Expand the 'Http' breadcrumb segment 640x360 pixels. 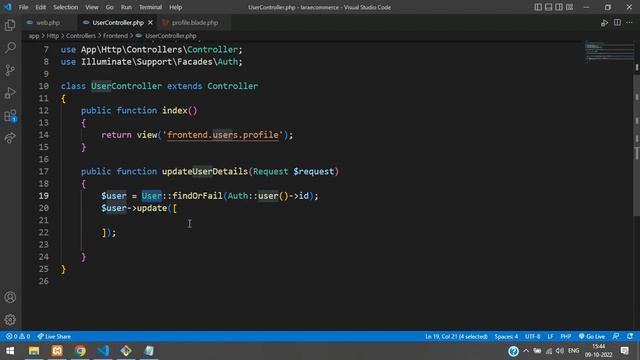(x=53, y=36)
